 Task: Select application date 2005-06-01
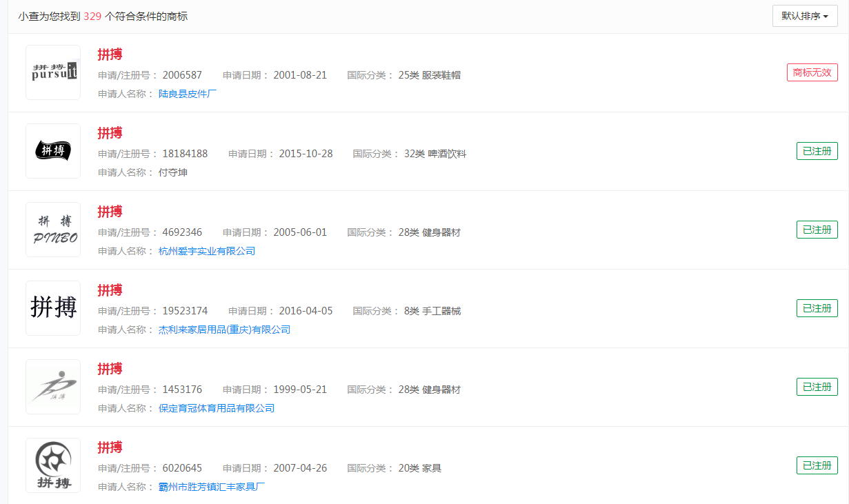300,232
